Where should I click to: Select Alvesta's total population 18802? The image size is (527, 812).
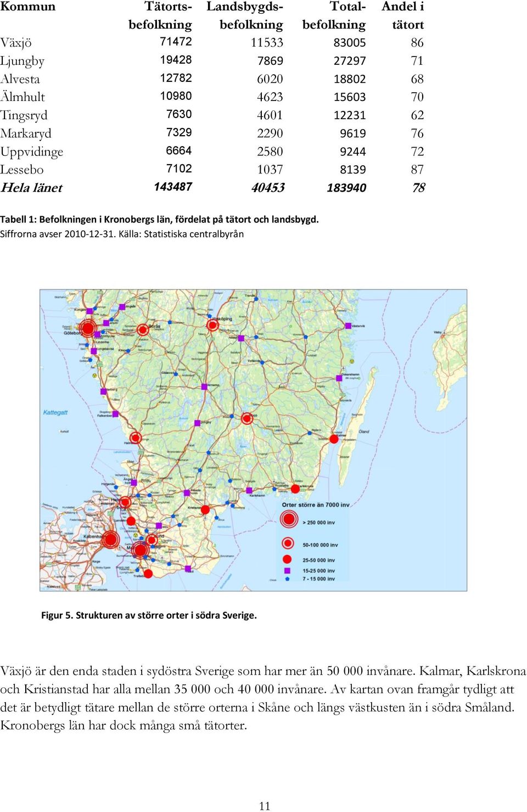350,79
